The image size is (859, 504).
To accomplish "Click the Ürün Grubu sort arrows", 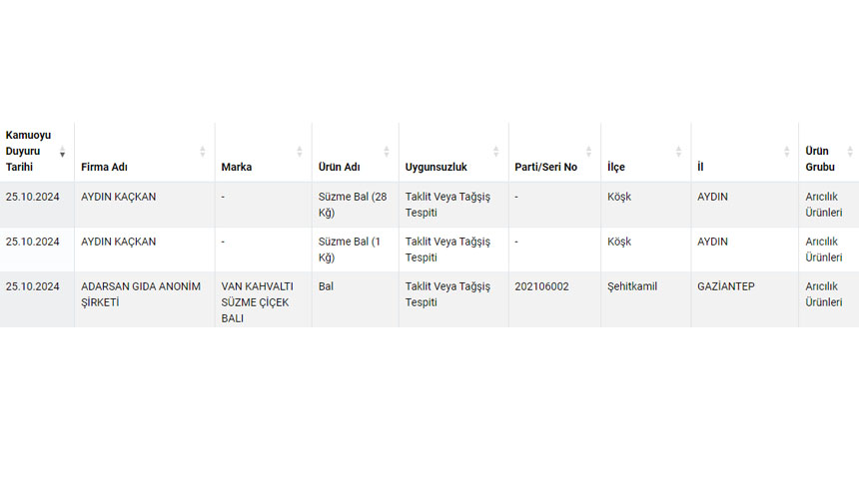I will tap(850, 152).
